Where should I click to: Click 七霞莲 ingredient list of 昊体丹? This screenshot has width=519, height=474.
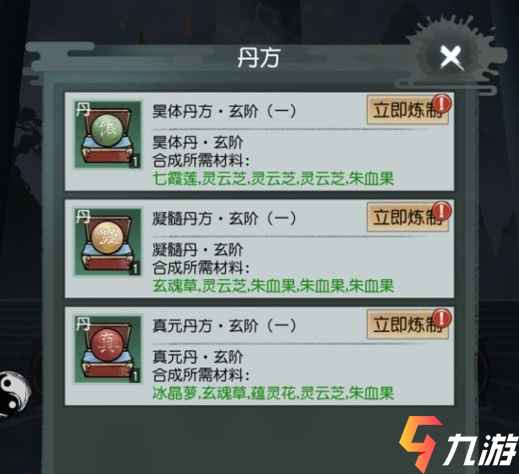point(273,179)
